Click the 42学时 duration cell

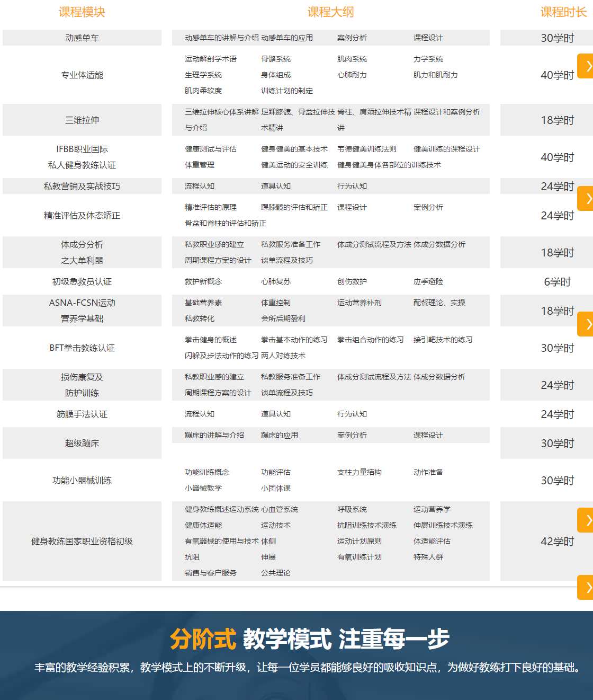[557, 542]
